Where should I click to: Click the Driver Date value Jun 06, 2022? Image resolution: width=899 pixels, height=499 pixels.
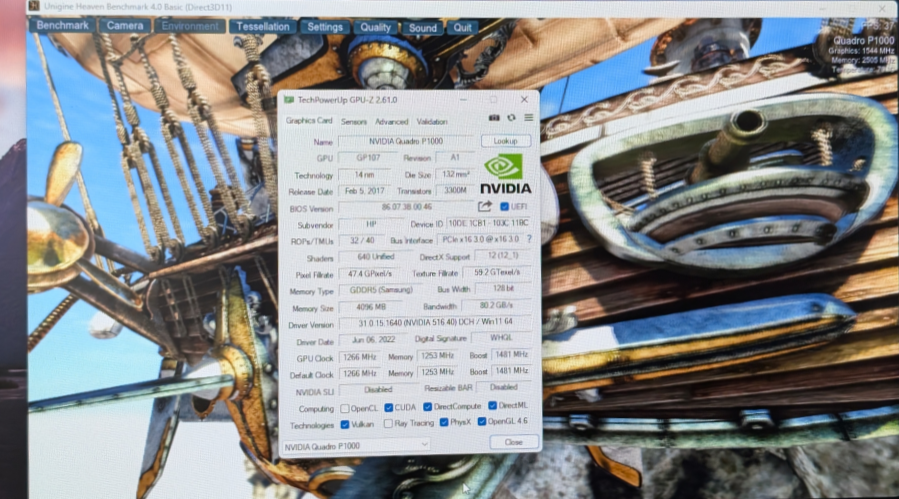373,340
